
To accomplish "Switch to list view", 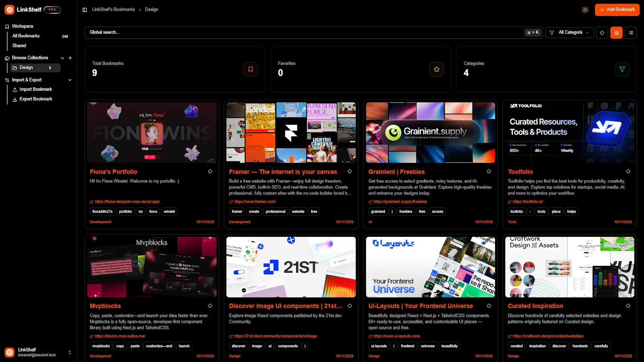I will [631, 33].
